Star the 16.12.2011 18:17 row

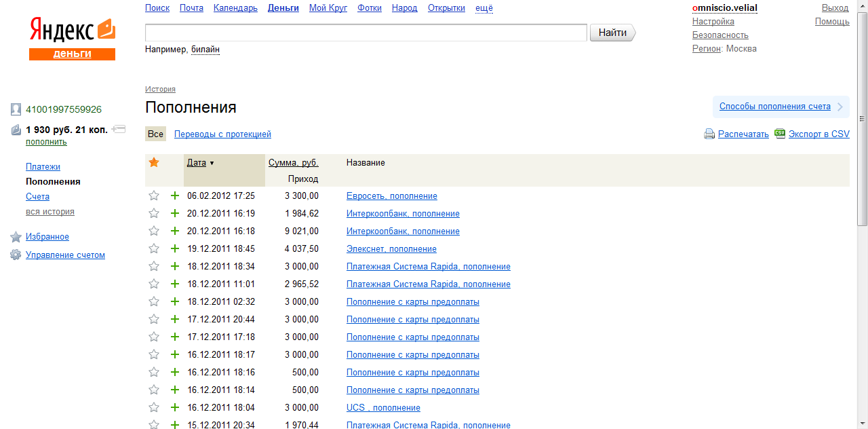click(x=154, y=354)
